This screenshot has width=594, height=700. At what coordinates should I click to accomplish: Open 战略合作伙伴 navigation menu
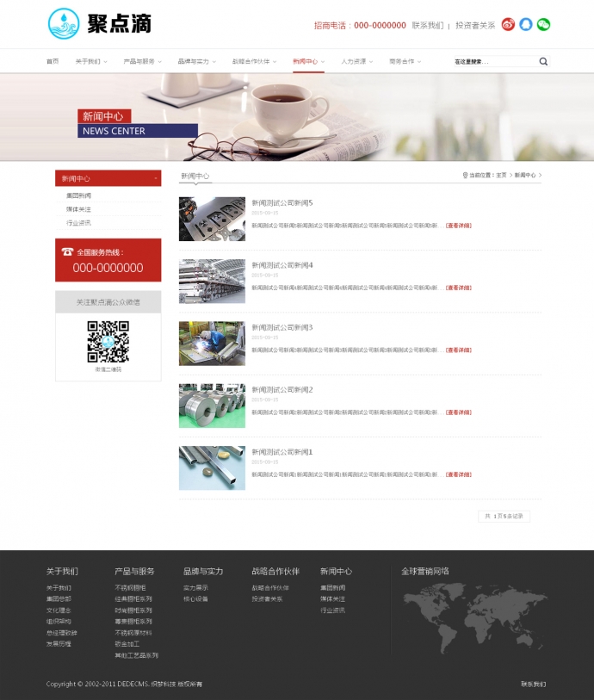pyautogui.click(x=251, y=61)
